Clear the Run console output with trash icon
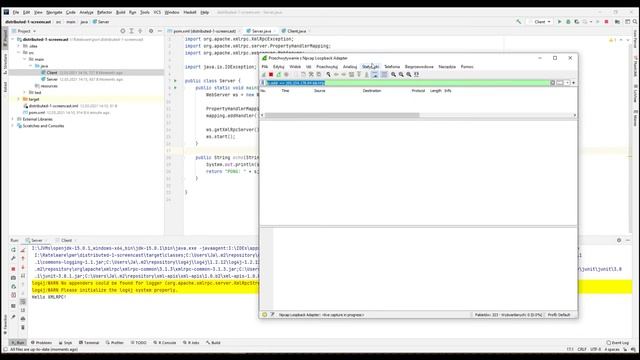 click(23, 327)
